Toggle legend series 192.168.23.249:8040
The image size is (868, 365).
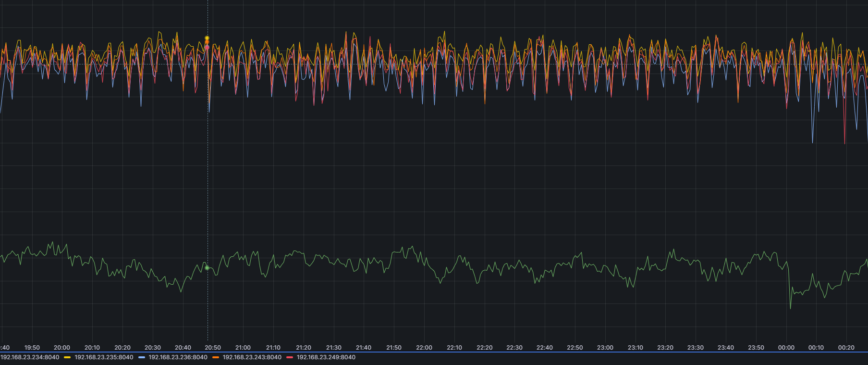point(326,357)
